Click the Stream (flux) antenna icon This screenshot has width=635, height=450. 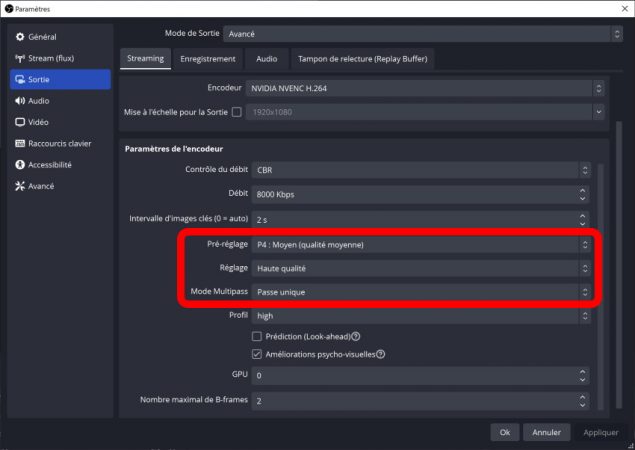point(20,58)
